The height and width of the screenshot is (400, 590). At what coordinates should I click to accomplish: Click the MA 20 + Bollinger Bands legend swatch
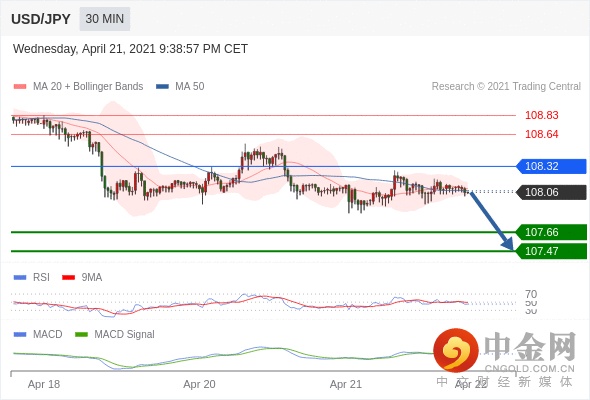point(20,87)
